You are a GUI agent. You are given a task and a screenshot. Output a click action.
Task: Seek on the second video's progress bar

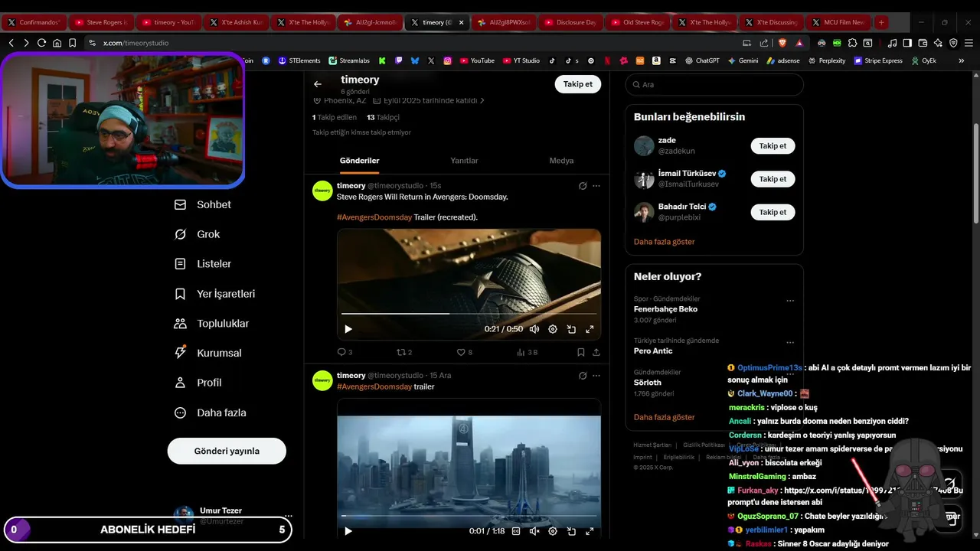pos(469,516)
